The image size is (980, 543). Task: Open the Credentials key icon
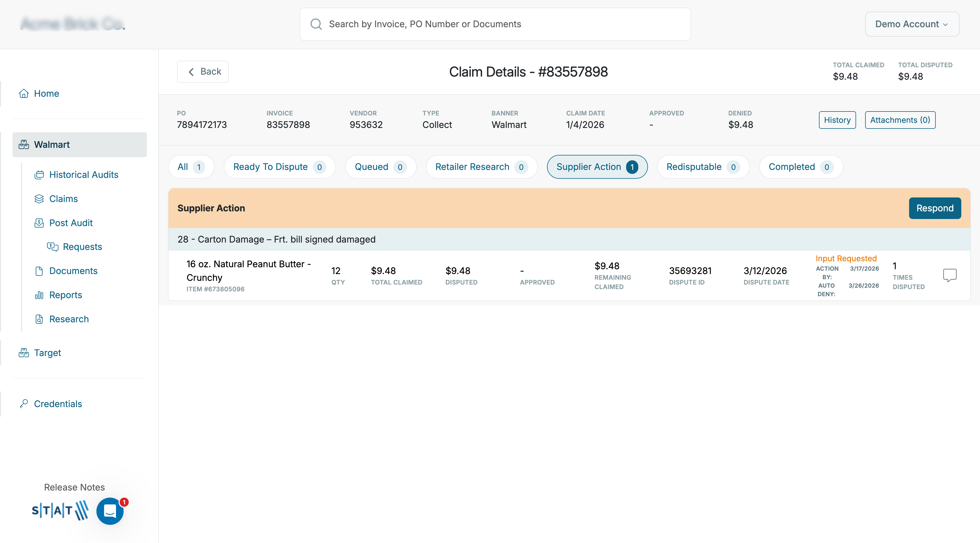(x=24, y=403)
